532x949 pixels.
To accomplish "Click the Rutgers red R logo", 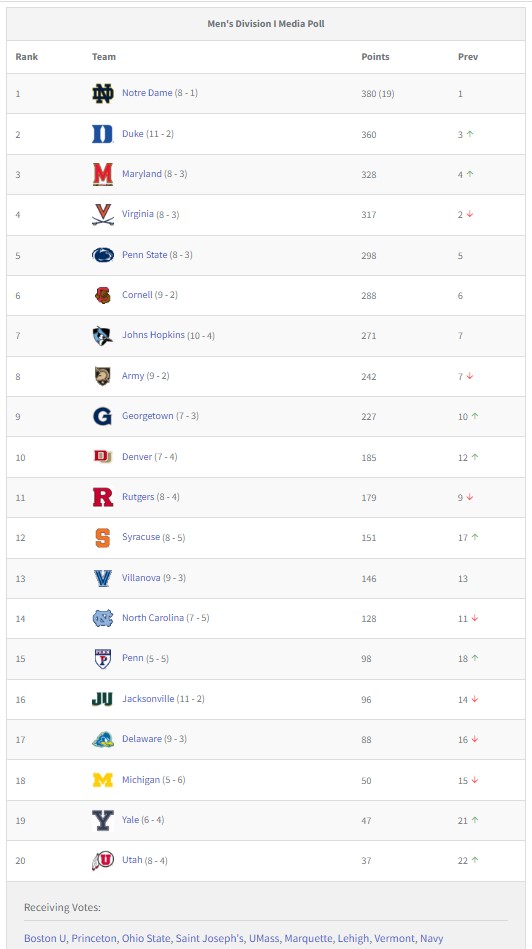I will [103, 497].
